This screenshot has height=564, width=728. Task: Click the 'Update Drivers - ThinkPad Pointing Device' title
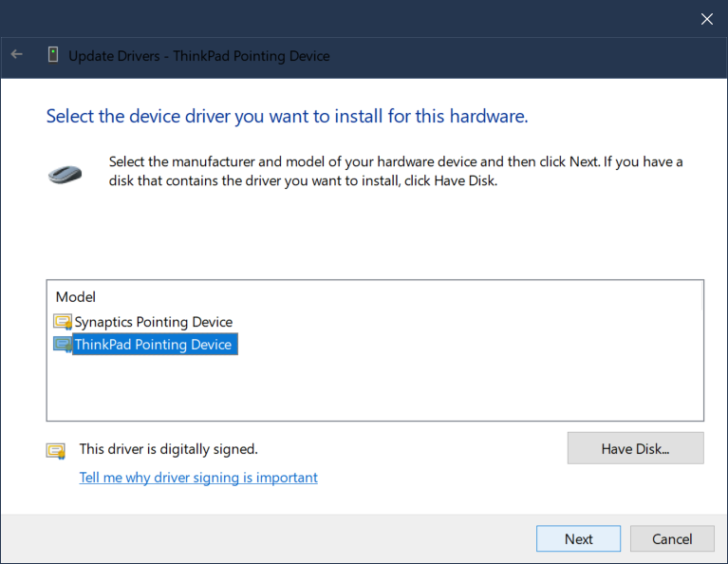coord(199,55)
